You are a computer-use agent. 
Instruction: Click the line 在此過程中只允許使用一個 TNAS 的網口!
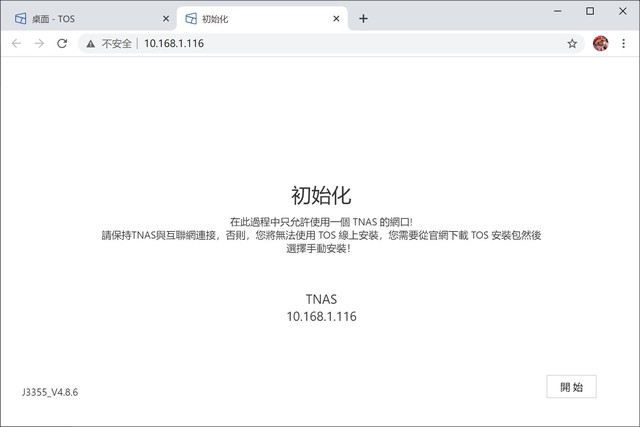tap(321, 222)
